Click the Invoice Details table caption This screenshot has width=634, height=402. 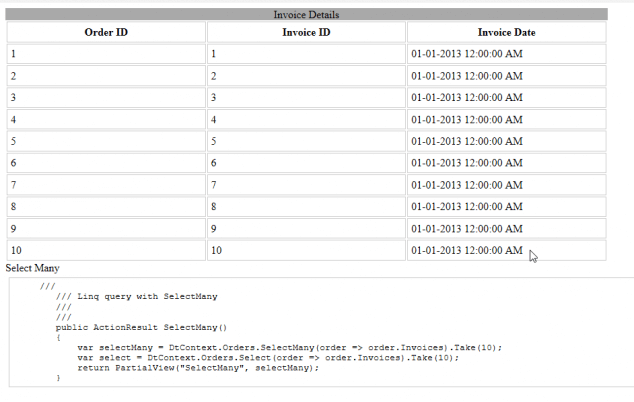pos(306,15)
